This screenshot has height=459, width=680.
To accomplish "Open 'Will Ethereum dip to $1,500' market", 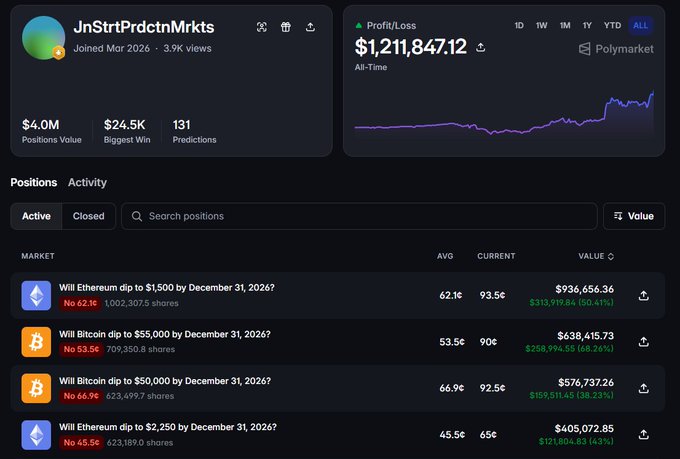I will 167,288.
